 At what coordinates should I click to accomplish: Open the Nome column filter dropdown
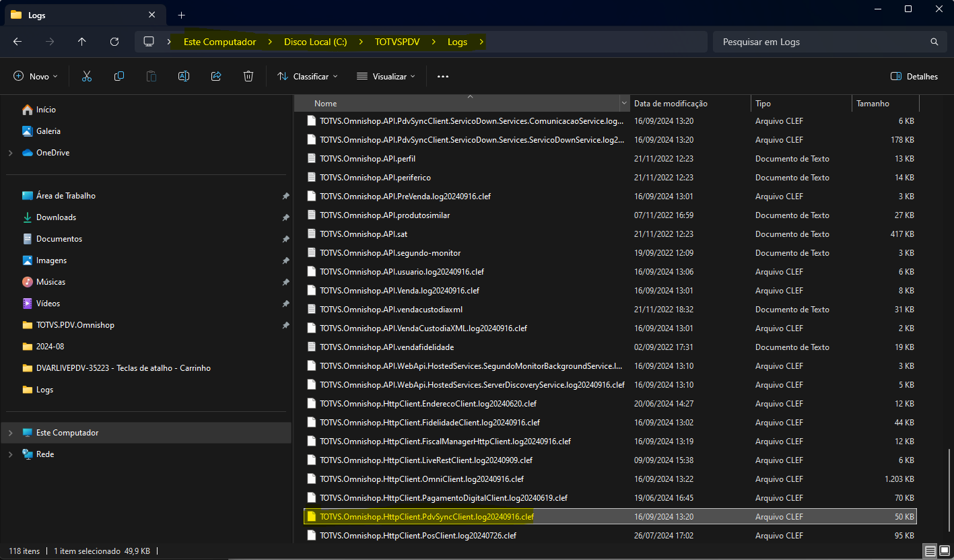(624, 104)
